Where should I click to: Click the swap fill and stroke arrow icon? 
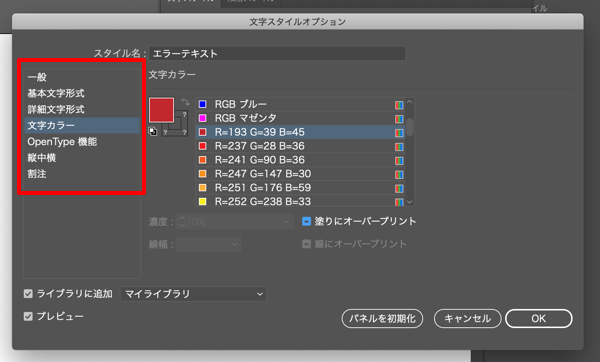[185, 102]
